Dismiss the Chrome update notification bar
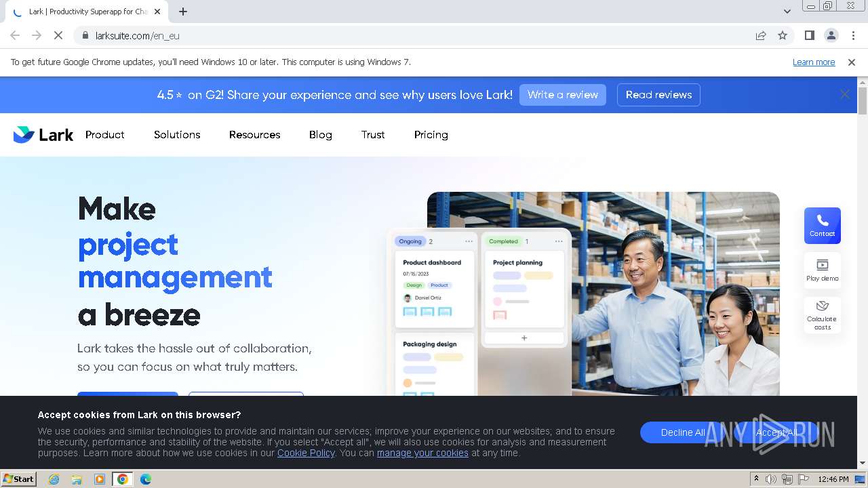This screenshot has width=868, height=488. (852, 62)
